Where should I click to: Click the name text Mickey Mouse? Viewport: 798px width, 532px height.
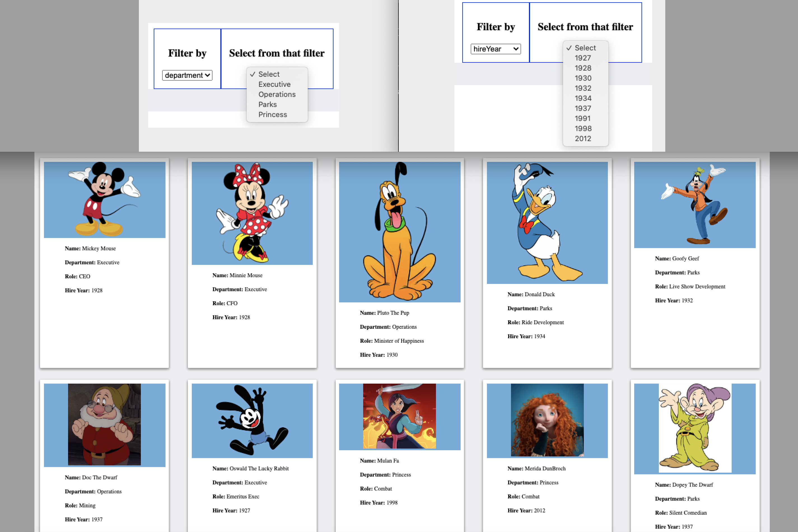coord(99,248)
